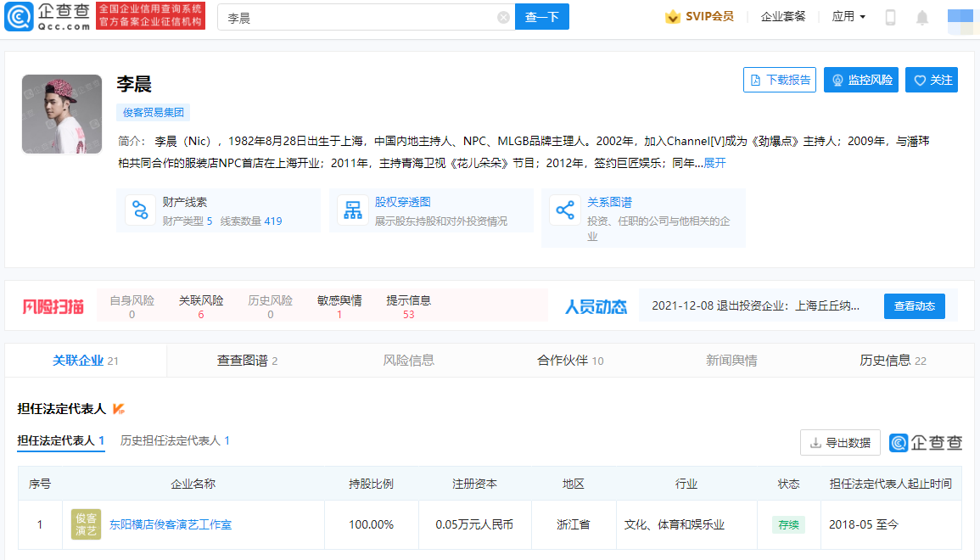Click the VIP badge next to 担任法定代表人
The width and height of the screenshot is (980, 560).
[x=119, y=409]
